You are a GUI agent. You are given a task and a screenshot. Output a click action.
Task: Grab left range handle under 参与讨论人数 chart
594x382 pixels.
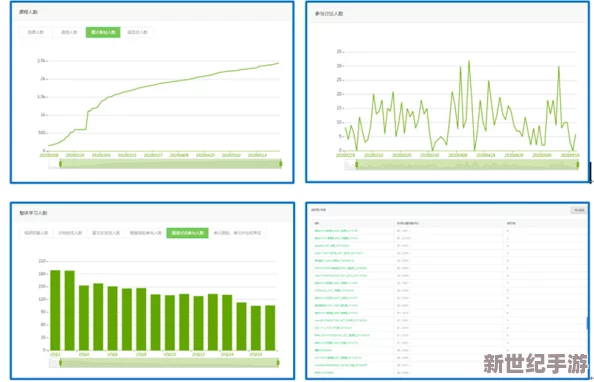coord(356,164)
